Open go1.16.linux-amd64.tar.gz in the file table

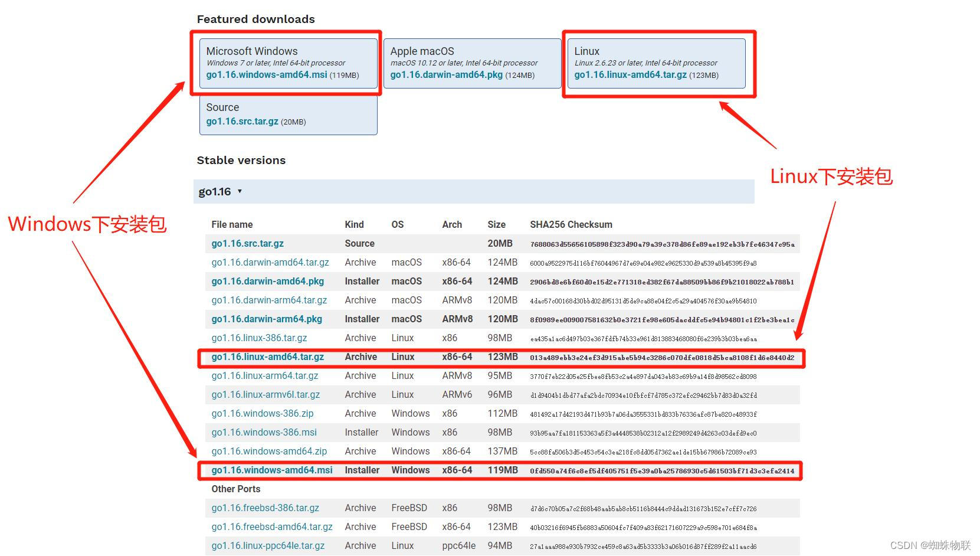268,357
